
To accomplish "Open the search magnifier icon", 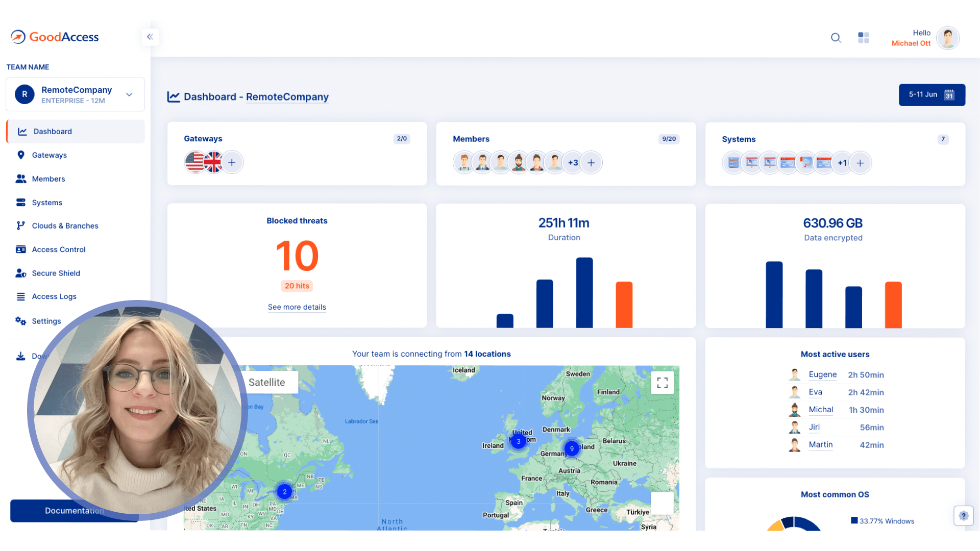I will pyautogui.click(x=836, y=38).
